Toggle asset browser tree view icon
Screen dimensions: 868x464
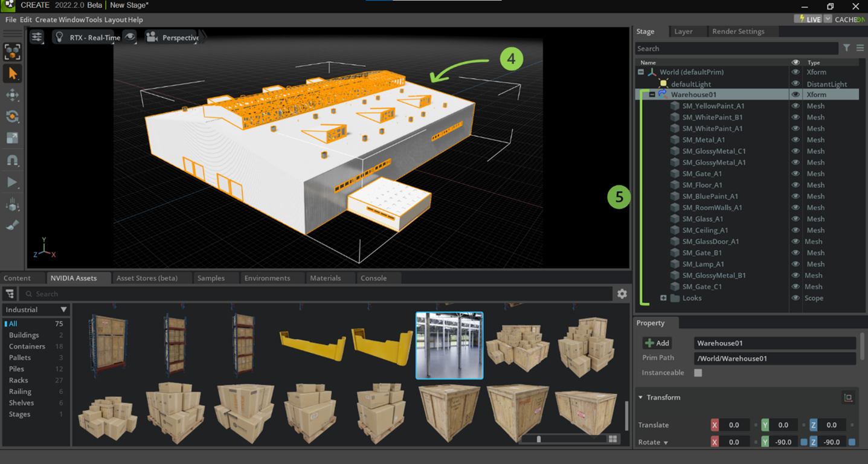[x=10, y=294]
